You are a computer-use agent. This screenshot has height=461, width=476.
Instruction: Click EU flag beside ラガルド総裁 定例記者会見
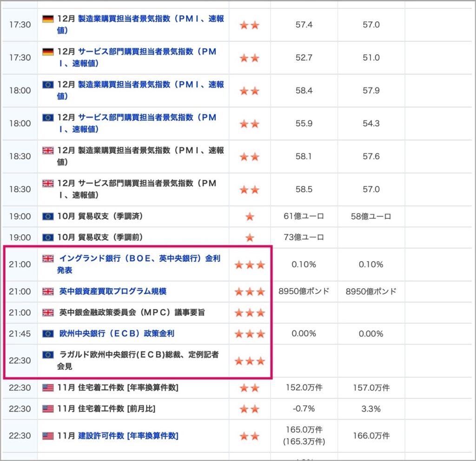(x=48, y=355)
